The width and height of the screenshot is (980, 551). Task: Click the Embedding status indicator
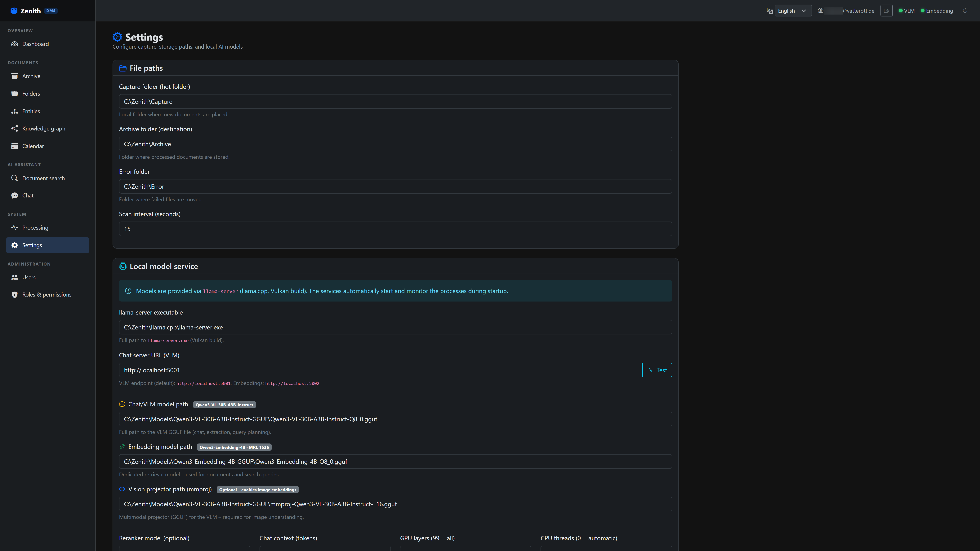pyautogui.click(x=937, y=11)
